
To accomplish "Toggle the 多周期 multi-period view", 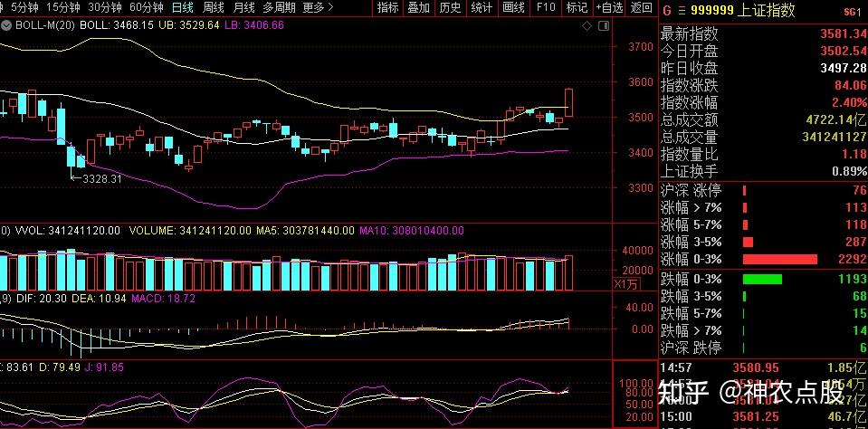I will coord(279,8).
